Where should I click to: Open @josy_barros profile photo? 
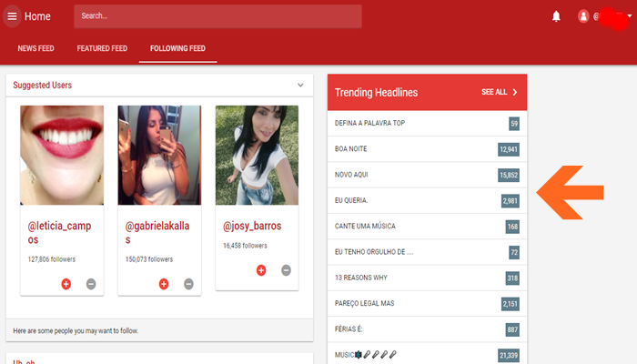tap(257, 156)
